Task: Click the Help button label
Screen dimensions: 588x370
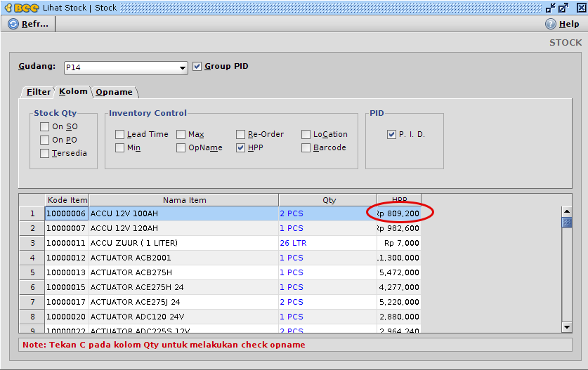Action: (x=569, y=24)
